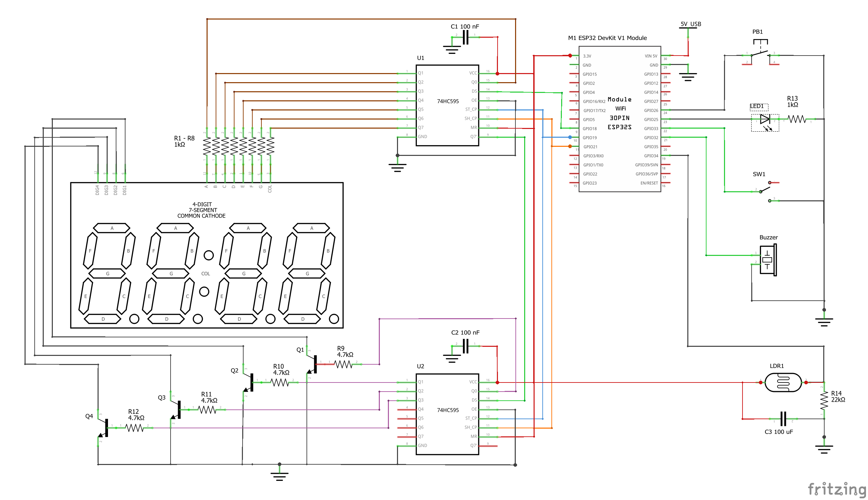Click the 'R1 - R8' resistor label
The image size is (868, 500).
coord(184,138)
